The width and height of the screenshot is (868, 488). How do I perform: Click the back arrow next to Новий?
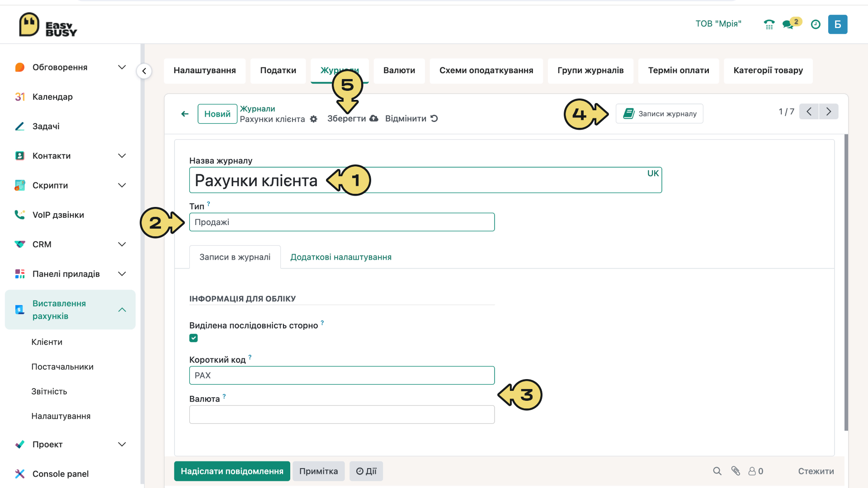[185, 114]
